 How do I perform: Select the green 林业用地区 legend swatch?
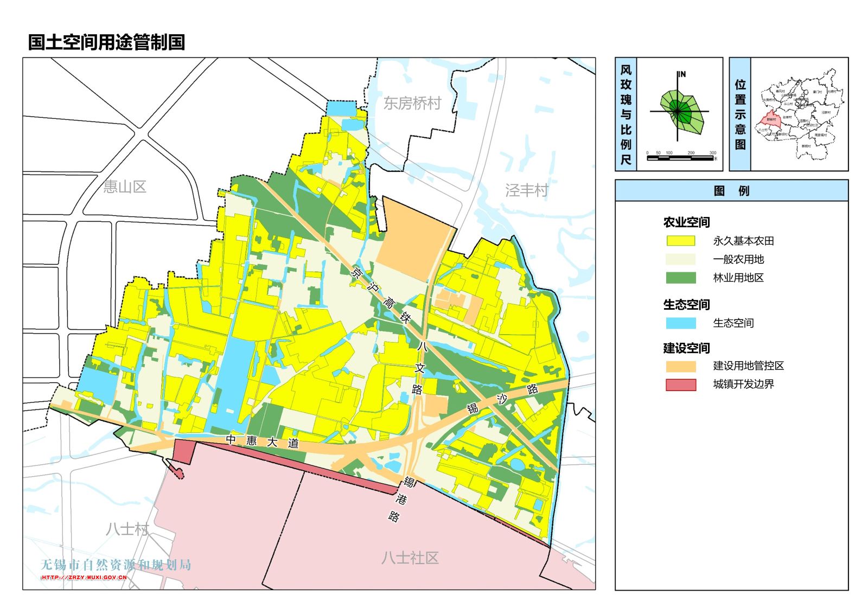pos(680,278)
